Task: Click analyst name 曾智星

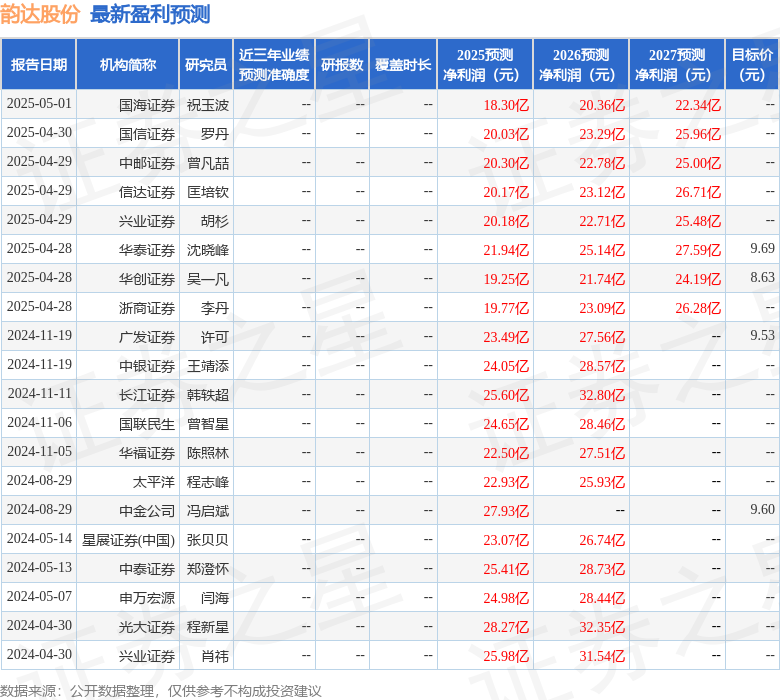Action: [208, 424]
